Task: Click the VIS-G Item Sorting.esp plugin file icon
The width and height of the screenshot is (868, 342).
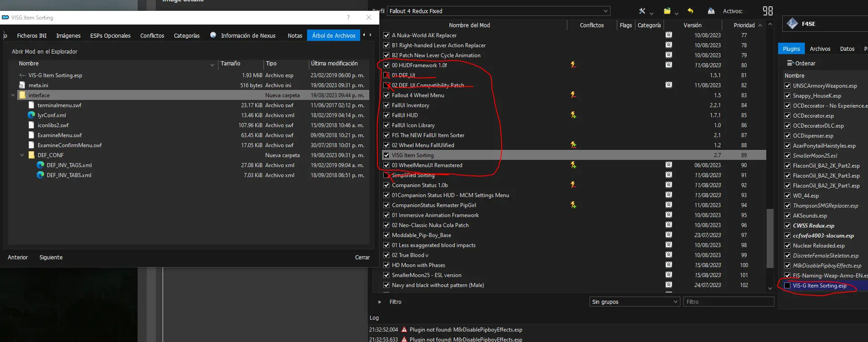Action: 22,75
